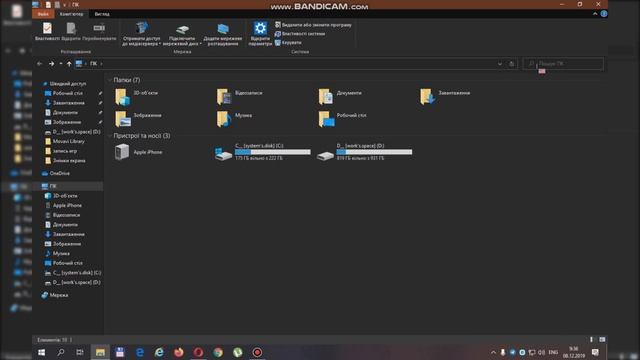Select the C: system's disk drive
This screenshot has width=640, height=360.
[263, 152]
